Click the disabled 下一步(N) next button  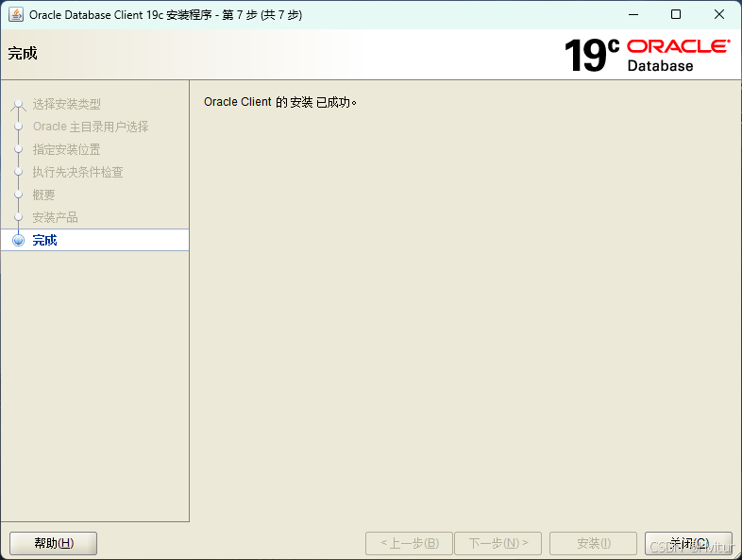[x=497, y=543]
